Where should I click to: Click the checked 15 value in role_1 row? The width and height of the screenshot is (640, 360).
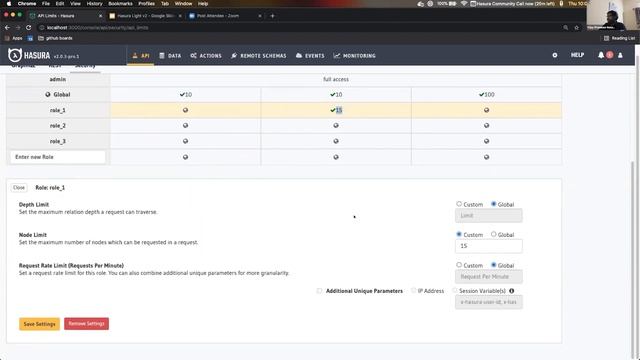[336, 110]
